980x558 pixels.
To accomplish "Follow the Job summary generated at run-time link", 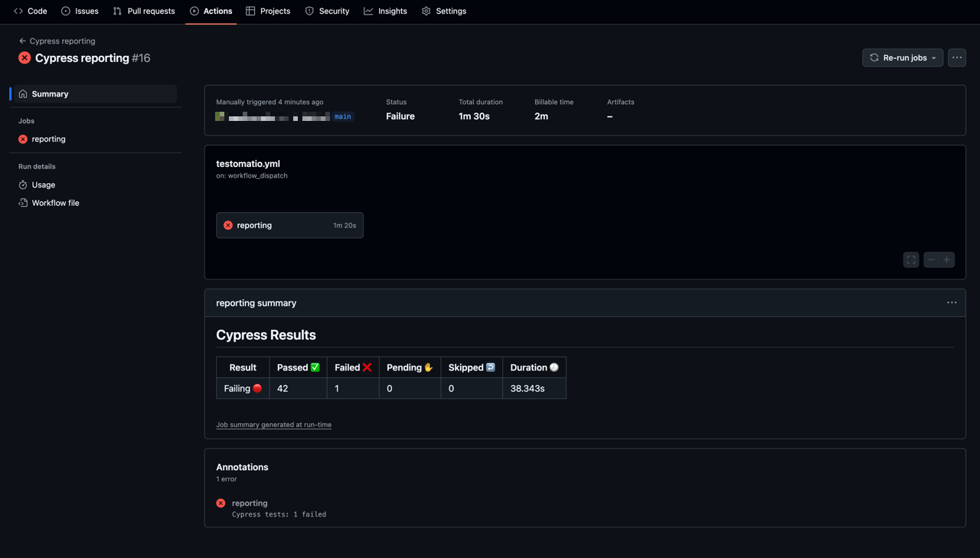I will [x=273, y=424].
